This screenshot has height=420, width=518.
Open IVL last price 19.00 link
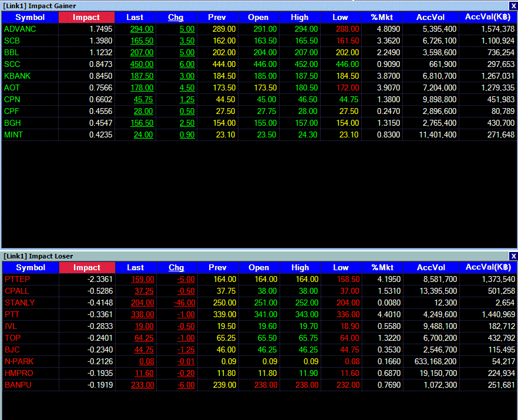[x=144, y=327]
